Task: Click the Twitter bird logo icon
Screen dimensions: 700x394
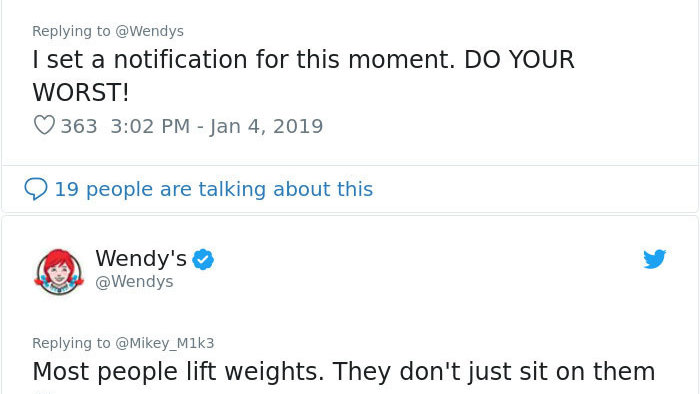Action: pos(654,259)
